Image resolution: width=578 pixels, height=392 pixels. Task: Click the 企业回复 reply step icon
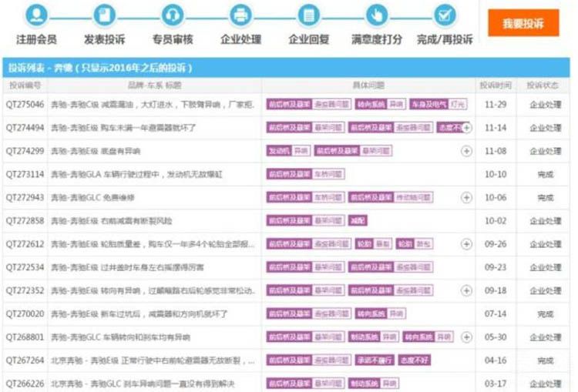pos(309,15)
